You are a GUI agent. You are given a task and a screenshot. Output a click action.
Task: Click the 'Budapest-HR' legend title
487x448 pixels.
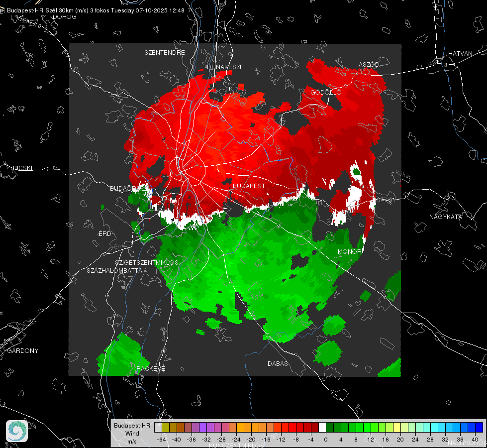click(x=132, y=426)
